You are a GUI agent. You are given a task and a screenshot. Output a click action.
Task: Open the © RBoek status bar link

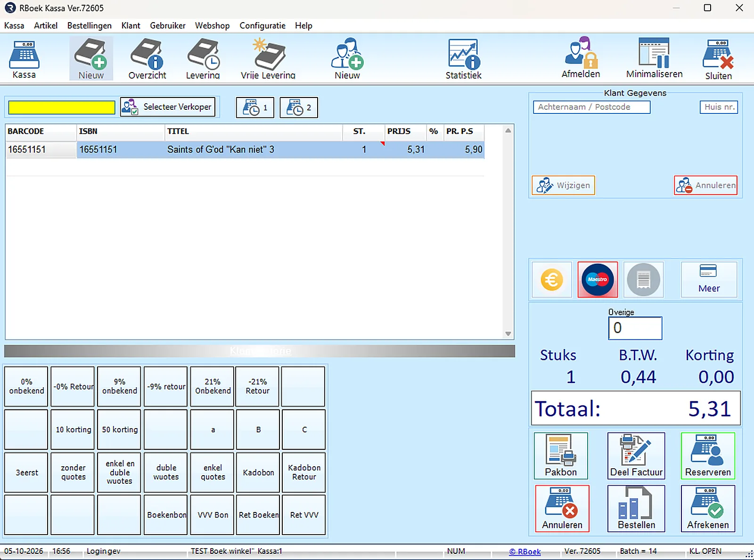[x=525, y=552]
